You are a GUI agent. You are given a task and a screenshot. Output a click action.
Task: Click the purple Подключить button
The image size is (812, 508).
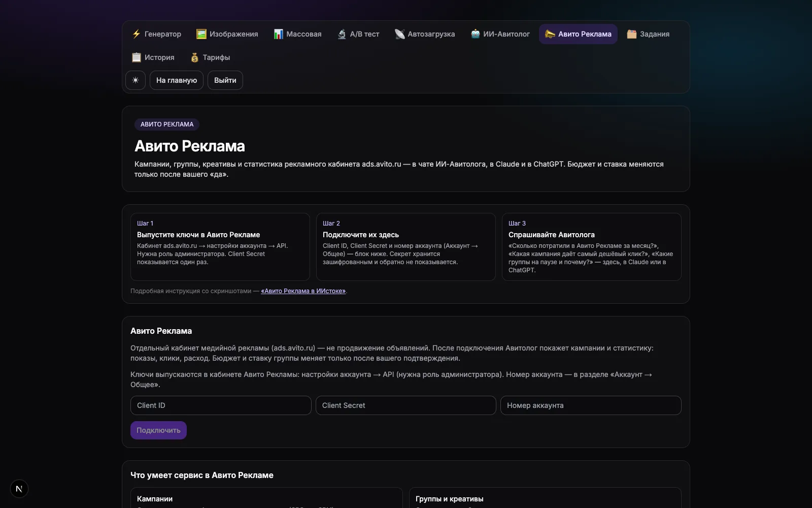pyautogui.click(x=158, y=430)
